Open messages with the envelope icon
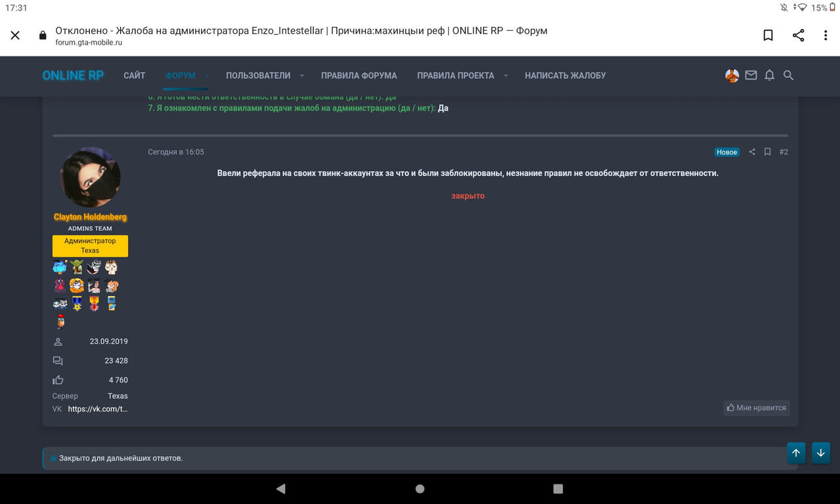This screenshot has width=840, height=504. 751,75
